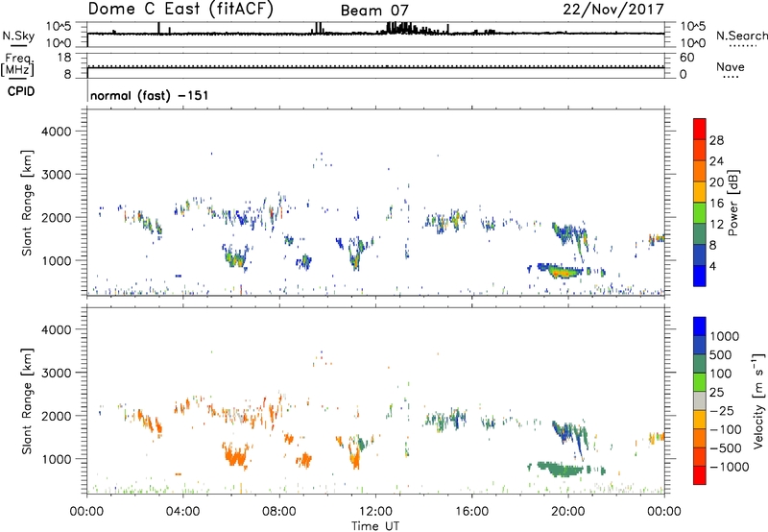
Task: Click the "24" tick on the power colorbar
Action: [716, 161]
